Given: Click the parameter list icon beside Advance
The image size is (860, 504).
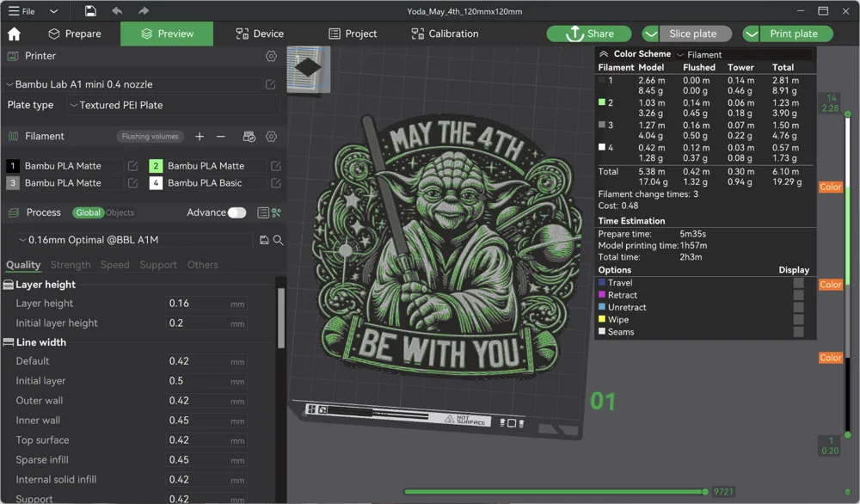Looking at the screenshot, I should click(263, 212).
